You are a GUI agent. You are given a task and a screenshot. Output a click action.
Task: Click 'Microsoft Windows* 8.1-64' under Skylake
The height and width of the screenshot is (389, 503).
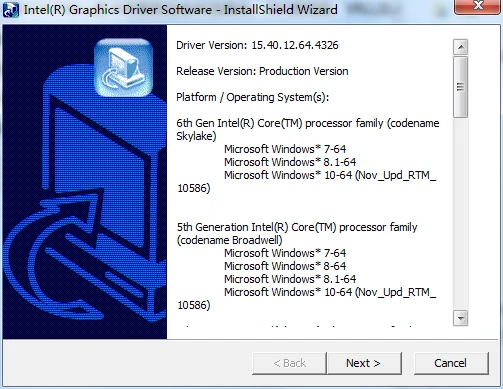(290, 162)
